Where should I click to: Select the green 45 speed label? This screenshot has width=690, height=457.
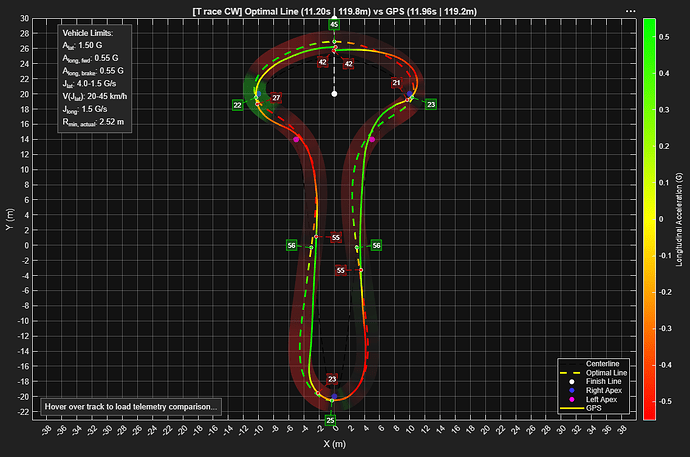[x=334, y=25]
